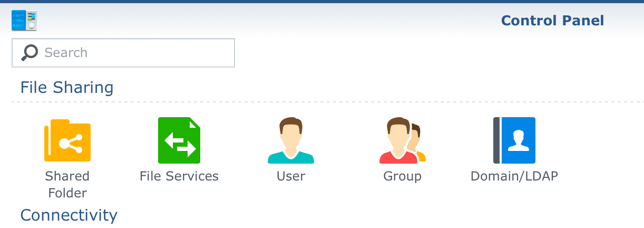Image resolution: width=644 pixels, height=228 pixels.
Task: Open the blue Domain/LDAP address book icon
Action: point(514,140)
